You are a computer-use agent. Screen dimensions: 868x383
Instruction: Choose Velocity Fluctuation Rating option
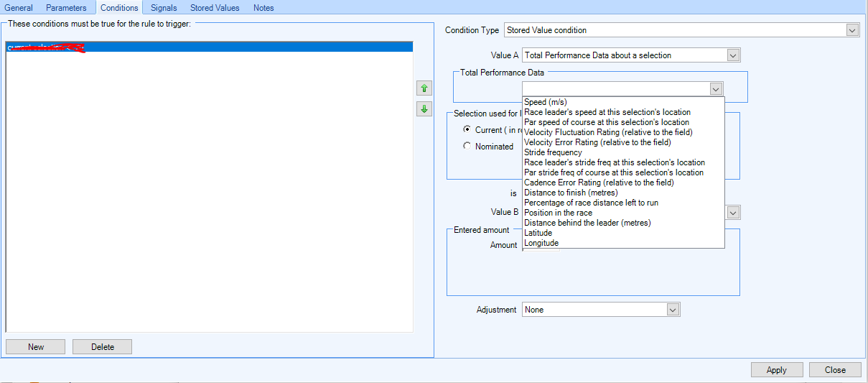pos(623,132)
